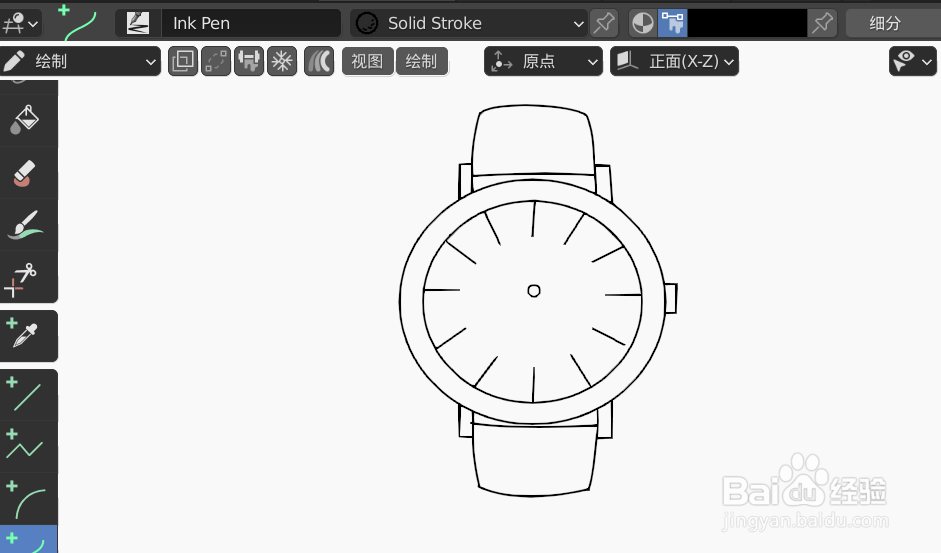Toggle draw on back curves icon
Image resolution: width=941 pixels, height=553 pixels.
click(x=319, y=61)
